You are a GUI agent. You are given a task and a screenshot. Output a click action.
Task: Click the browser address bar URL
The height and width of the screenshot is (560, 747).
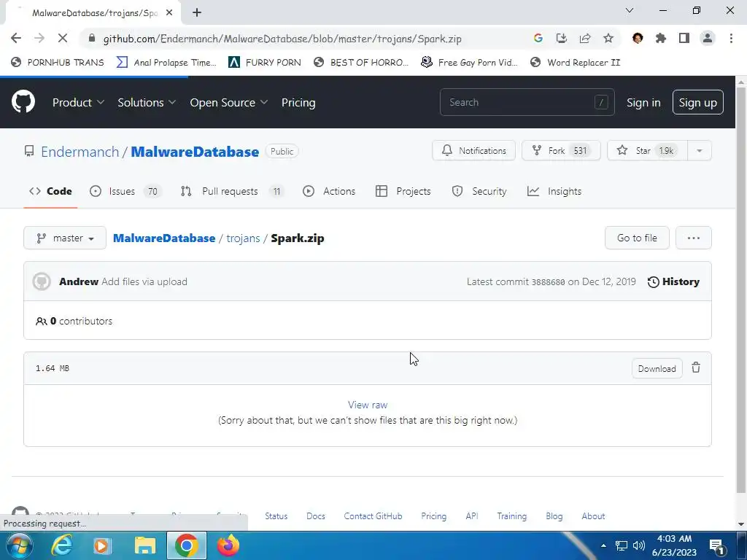pyautogui.click(x=282, y=39)
